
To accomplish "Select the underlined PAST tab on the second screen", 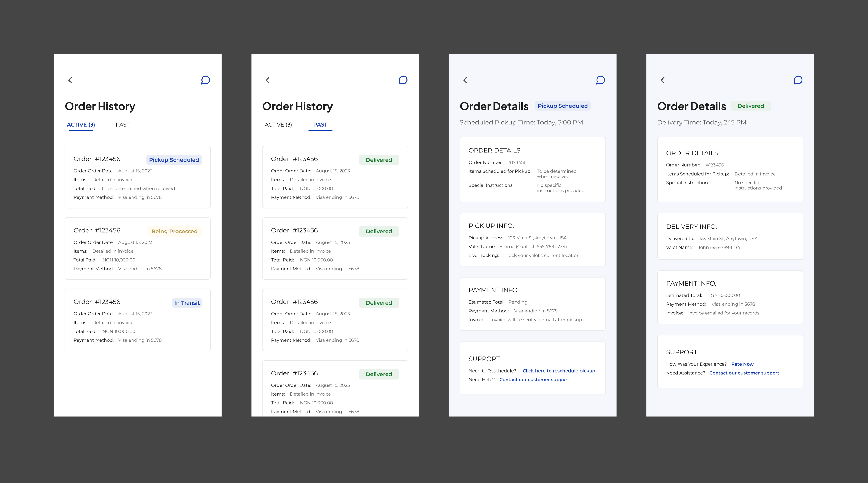I will tap(320, 125).
